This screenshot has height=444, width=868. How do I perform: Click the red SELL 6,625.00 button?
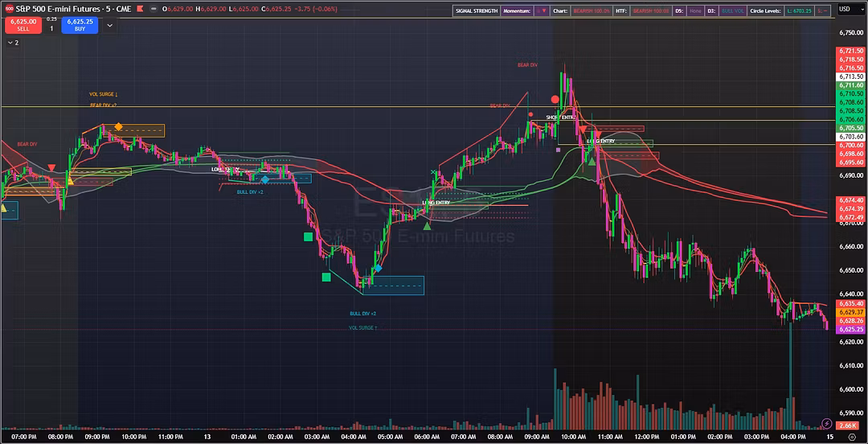click(24, 25)
